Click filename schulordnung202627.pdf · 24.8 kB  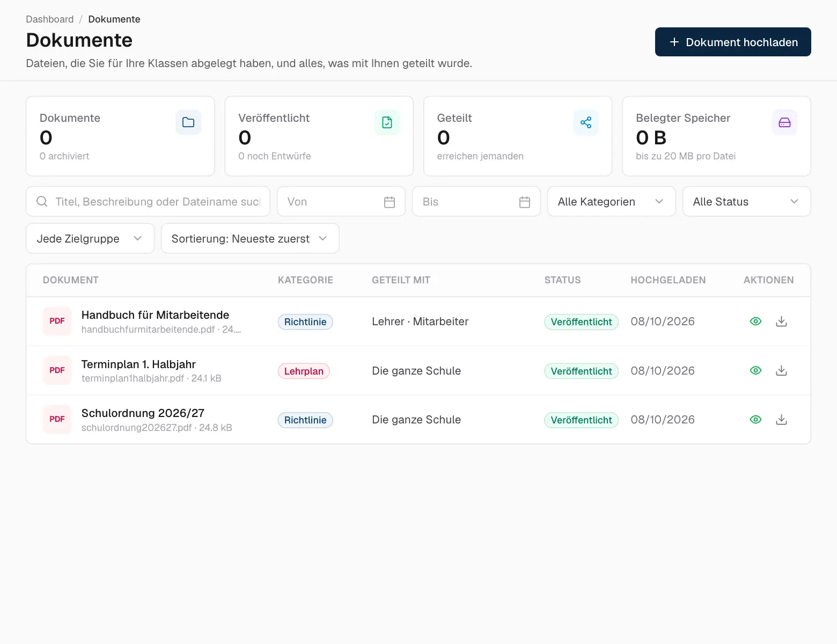point(157,428)
